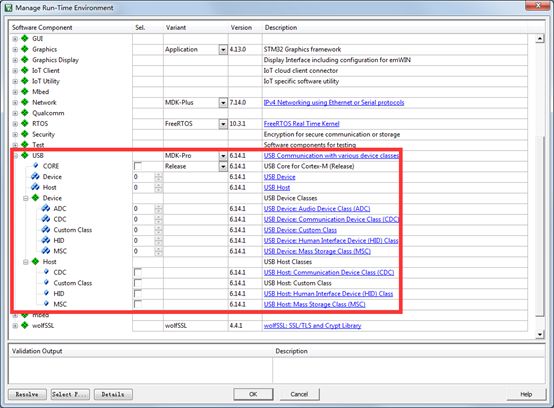554x408 pixels.
Task: Expand the wolfSSL tree node
Action: (15, 326)
